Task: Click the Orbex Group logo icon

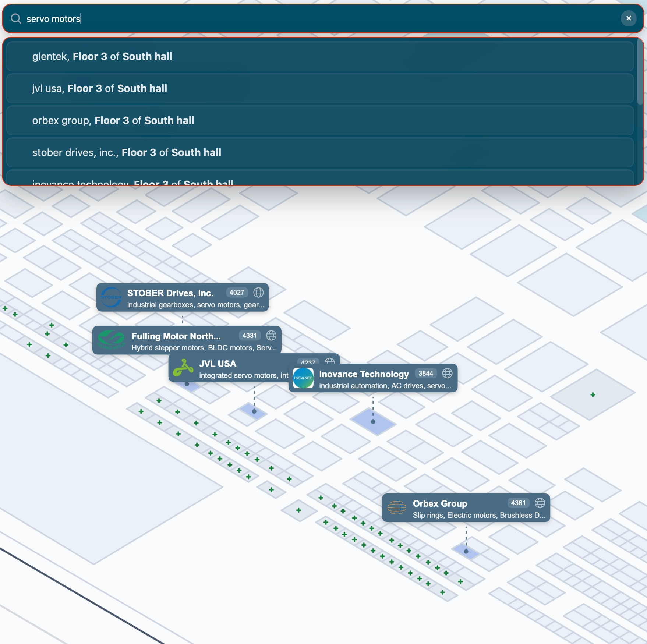Action: tap(397, 508)
